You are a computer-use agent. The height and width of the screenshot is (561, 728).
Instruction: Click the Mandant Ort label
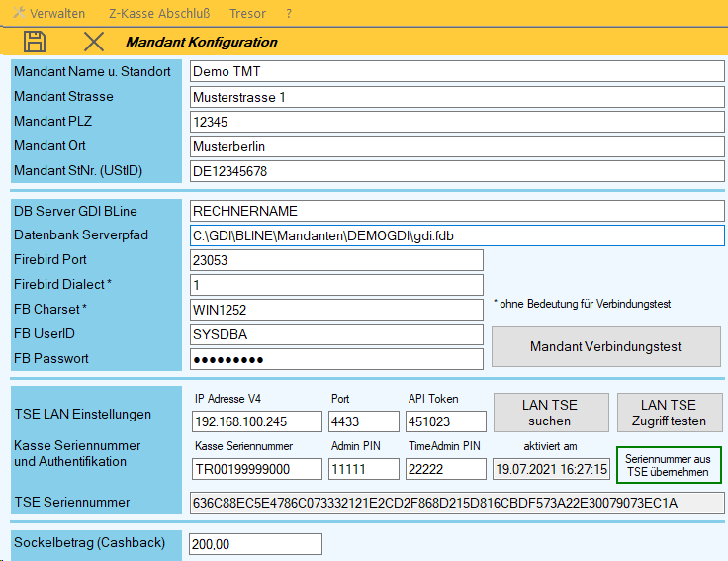pyautogui.click(x=49, y=145)
